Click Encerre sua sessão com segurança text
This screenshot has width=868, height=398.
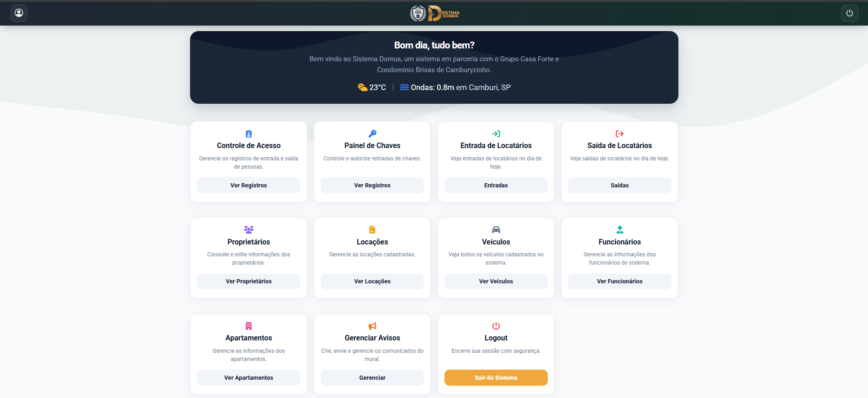coord(496,351)
